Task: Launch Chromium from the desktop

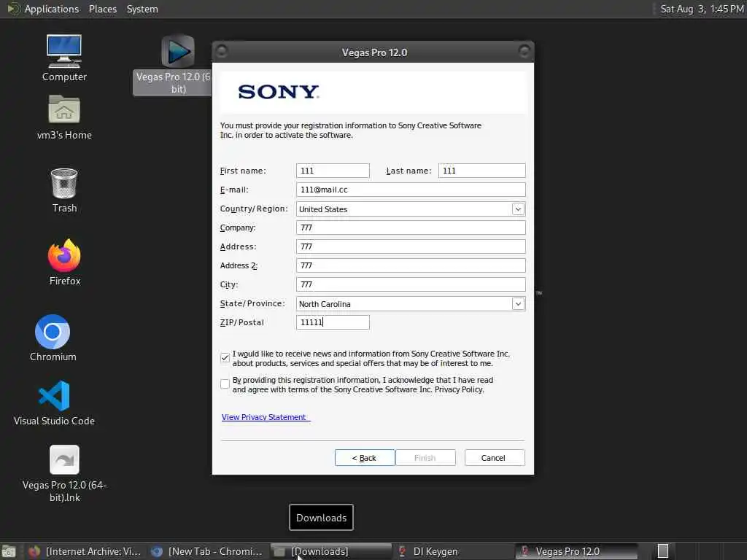Action: click(x=53, y=338)
